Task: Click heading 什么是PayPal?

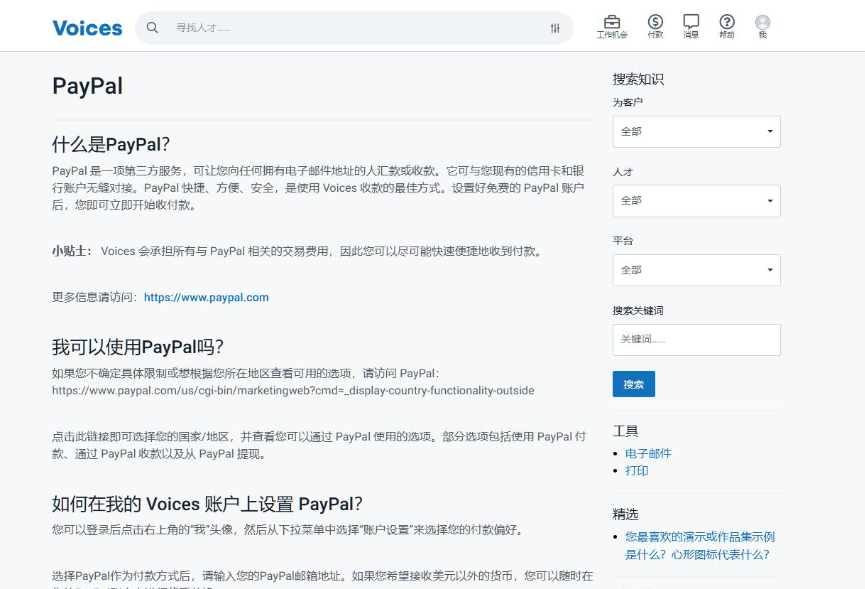Action: click(x=111, y=144)
